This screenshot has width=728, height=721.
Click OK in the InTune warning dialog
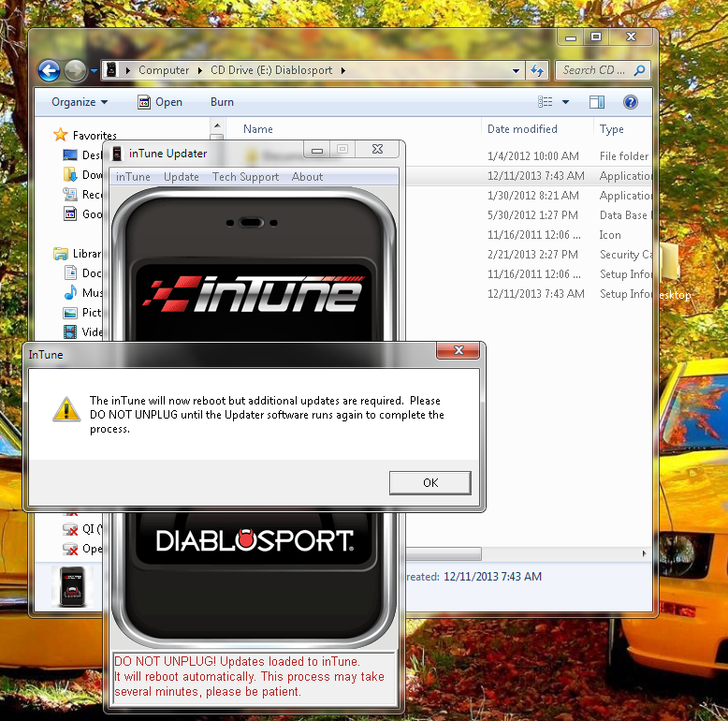click(430, 482)
